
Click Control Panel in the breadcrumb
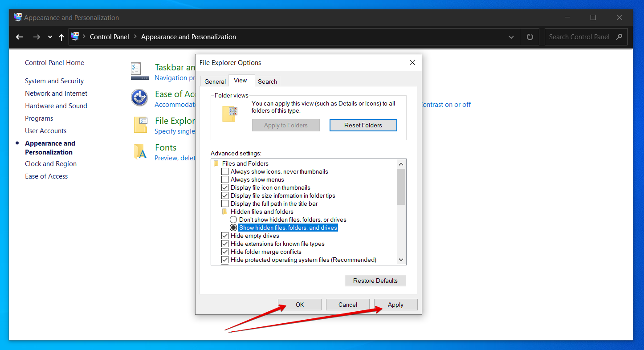109,37
